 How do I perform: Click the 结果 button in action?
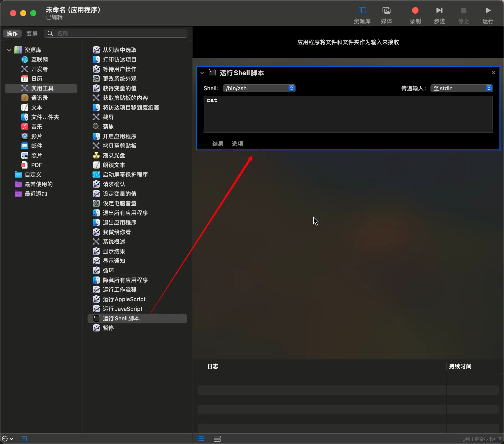(218, 144)
